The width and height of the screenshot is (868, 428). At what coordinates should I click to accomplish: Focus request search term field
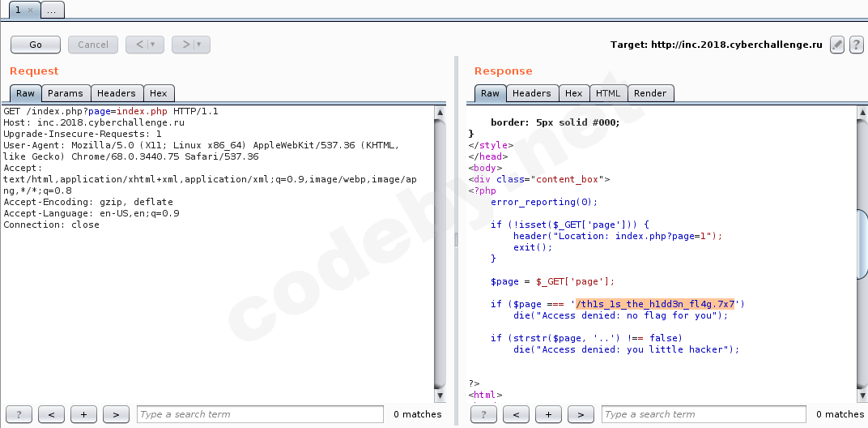[260, 414]
